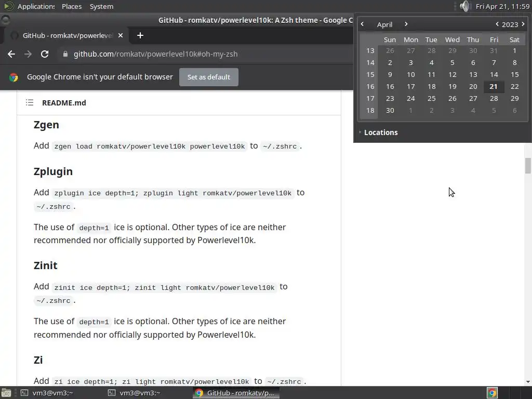Select April 27 in calendar
The image size is (532, 399).
click(473, 98)
